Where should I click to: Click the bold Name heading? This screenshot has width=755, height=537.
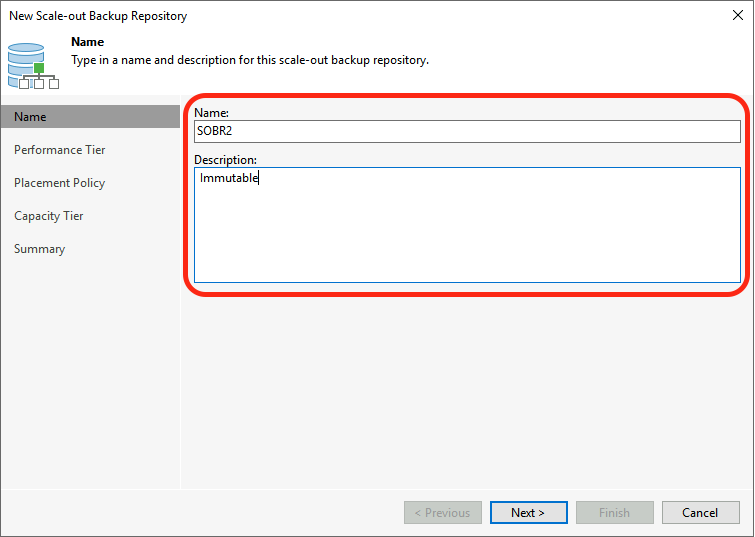coord(87,42)
